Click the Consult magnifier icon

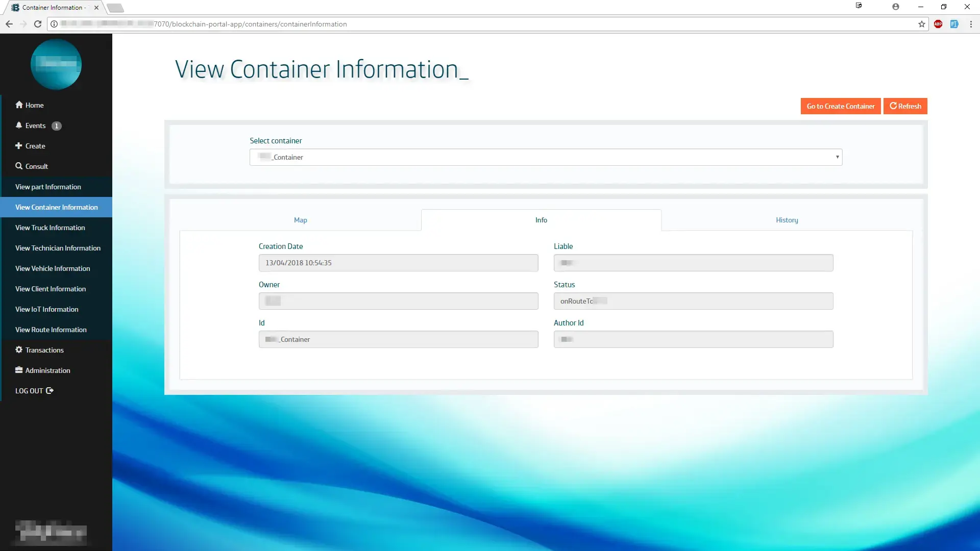[19, 166]
